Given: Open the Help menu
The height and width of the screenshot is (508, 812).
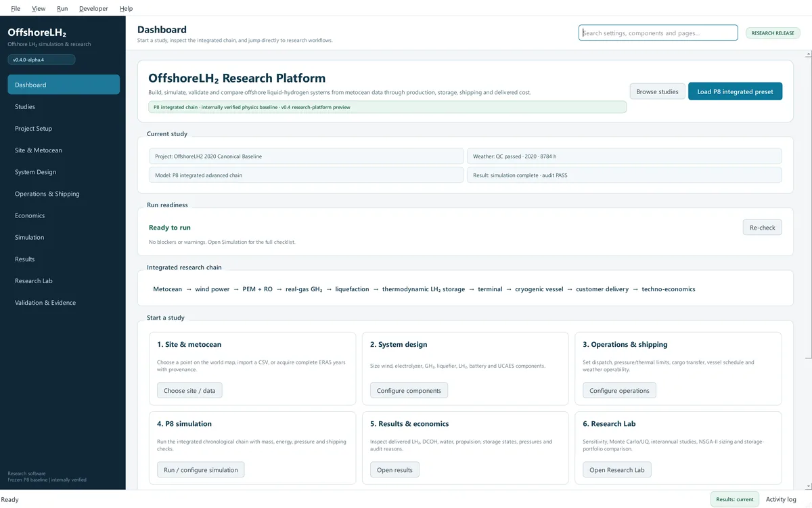Looking at the screenshot, I should point(126,8).
